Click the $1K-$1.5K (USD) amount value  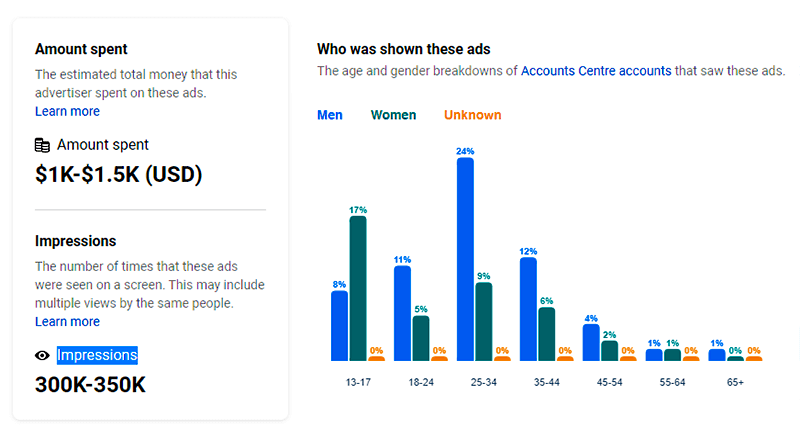118,175
